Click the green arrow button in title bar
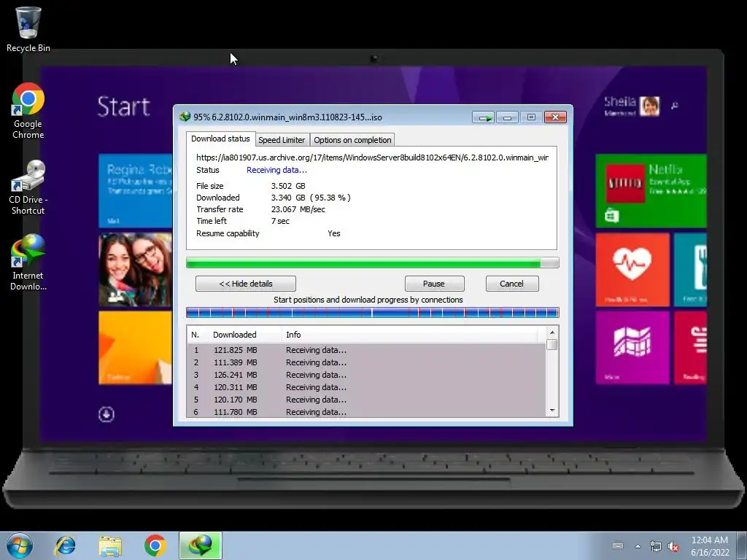 point(484,117)
